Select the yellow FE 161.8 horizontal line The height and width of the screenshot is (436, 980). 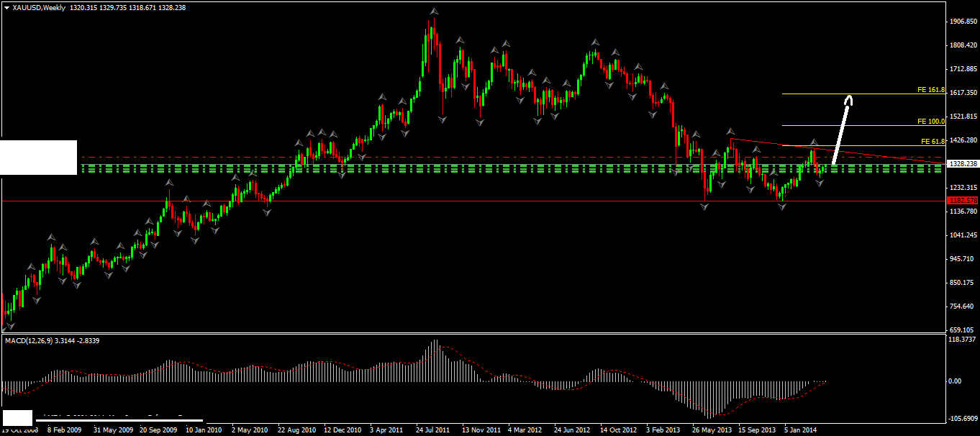863,94
